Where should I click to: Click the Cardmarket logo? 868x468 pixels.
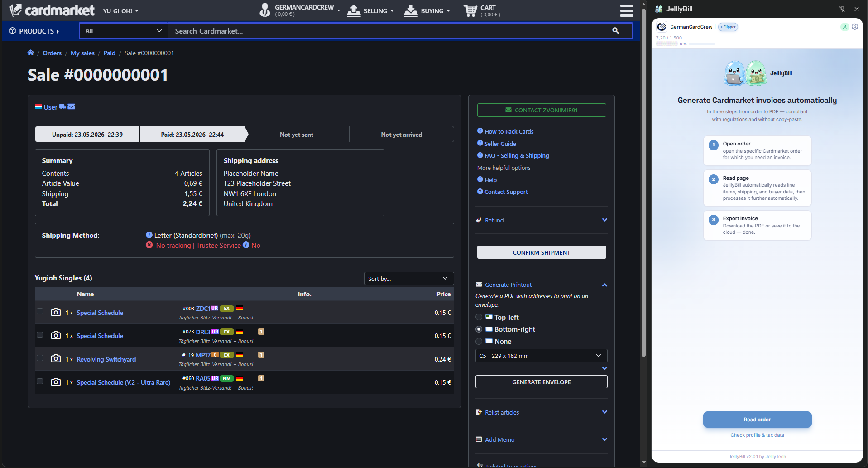[x=52, y=10]
